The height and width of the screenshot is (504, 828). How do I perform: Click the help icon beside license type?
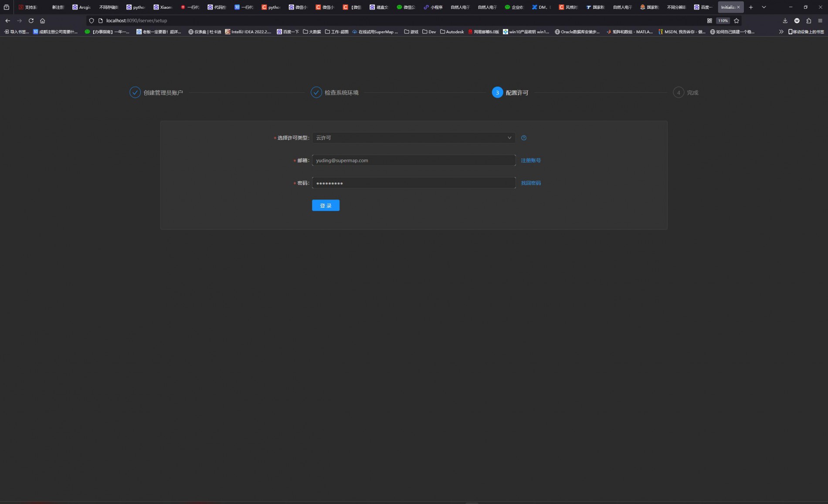(524, 138)
